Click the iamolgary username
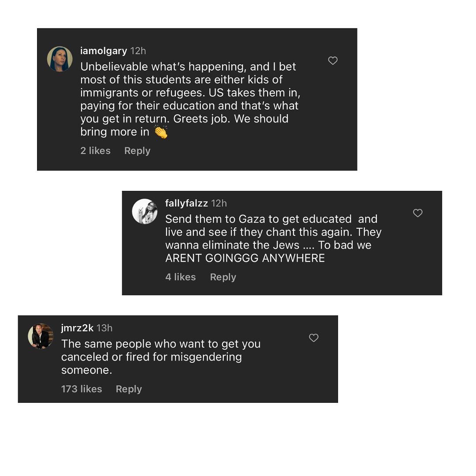This screenshot has width=476, height=476. point(104,51)
